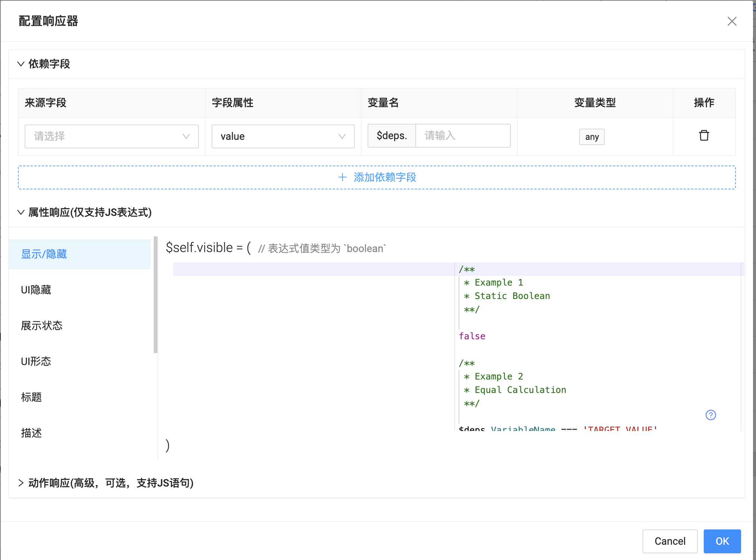Open the help question-mark icon in editor

[710, 415]
